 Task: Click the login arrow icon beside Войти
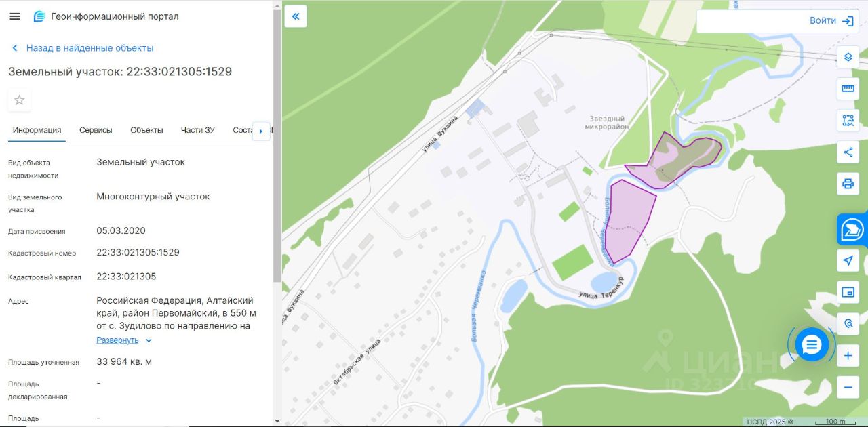(848, 21)
